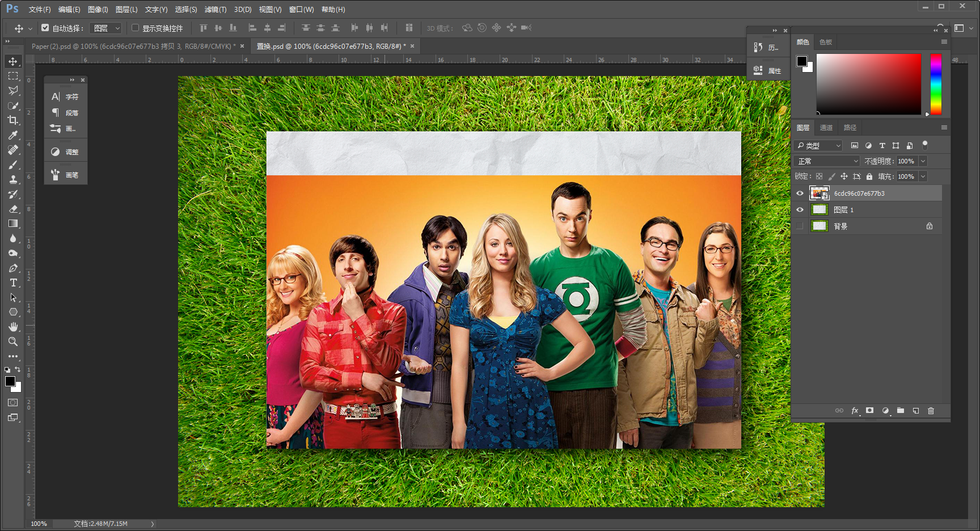Open the 类型 layer filter dropdown
980x531 pixels.
coord(818,146)
